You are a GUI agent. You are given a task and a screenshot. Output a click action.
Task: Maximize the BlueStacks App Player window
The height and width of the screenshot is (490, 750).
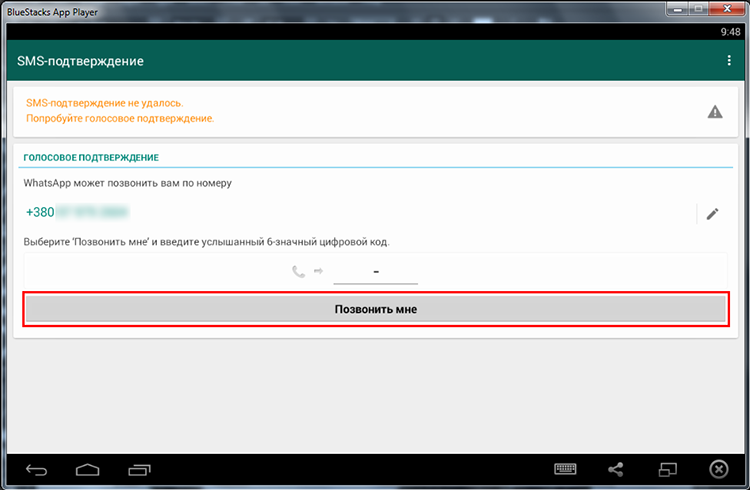pos(698,9)
